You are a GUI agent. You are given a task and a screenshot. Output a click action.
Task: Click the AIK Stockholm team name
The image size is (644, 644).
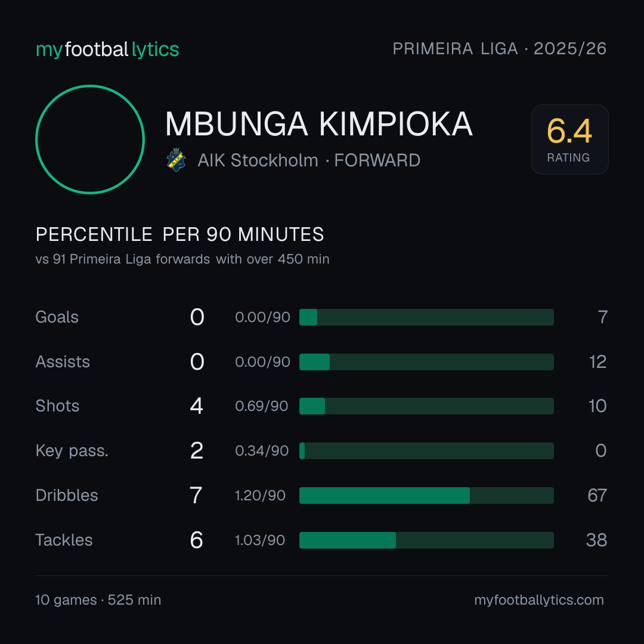pyautogui.click(x=258, y=160)
